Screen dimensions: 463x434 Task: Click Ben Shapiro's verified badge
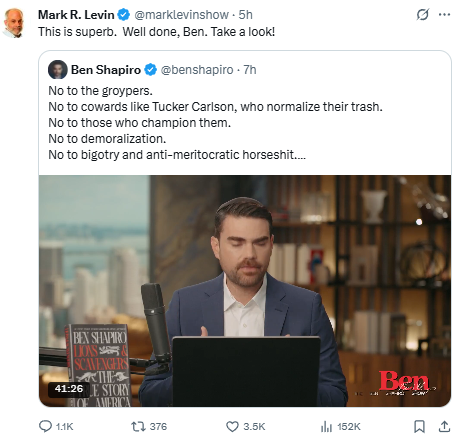point(150,70)
